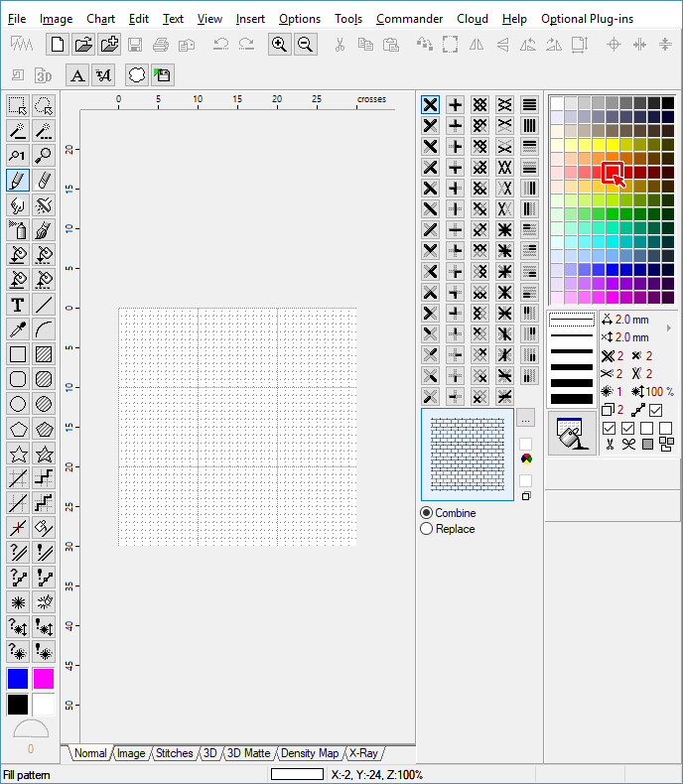Pick the magenta swatch in the tool panel
This screenshot has height=784, width=683.
[44, 679]
